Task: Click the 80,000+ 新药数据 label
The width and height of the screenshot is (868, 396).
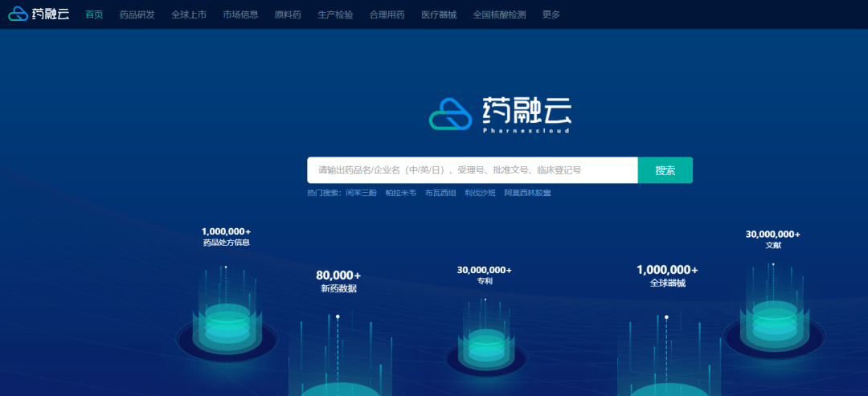Action: coord(338,281)
